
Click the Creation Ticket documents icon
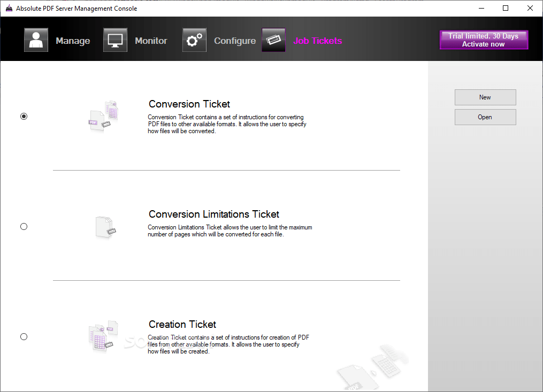click(x=103, y=336)
